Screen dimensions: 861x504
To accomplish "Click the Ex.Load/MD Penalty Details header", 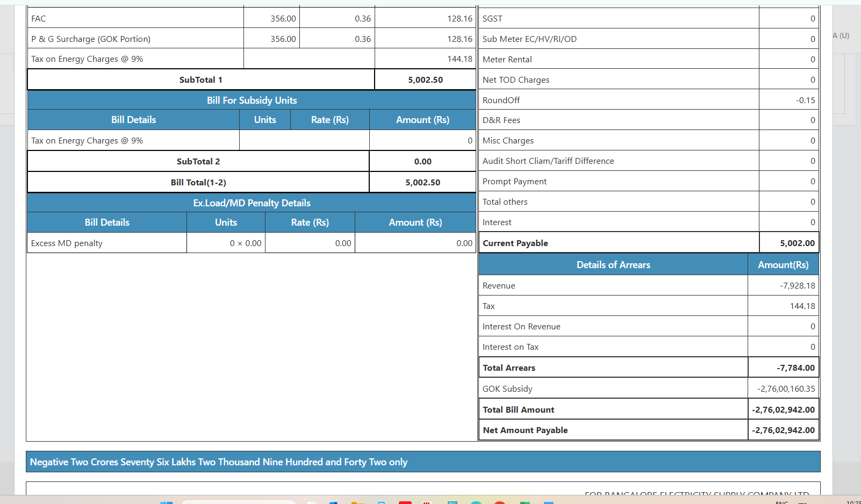I will click(x=252, y=203).
